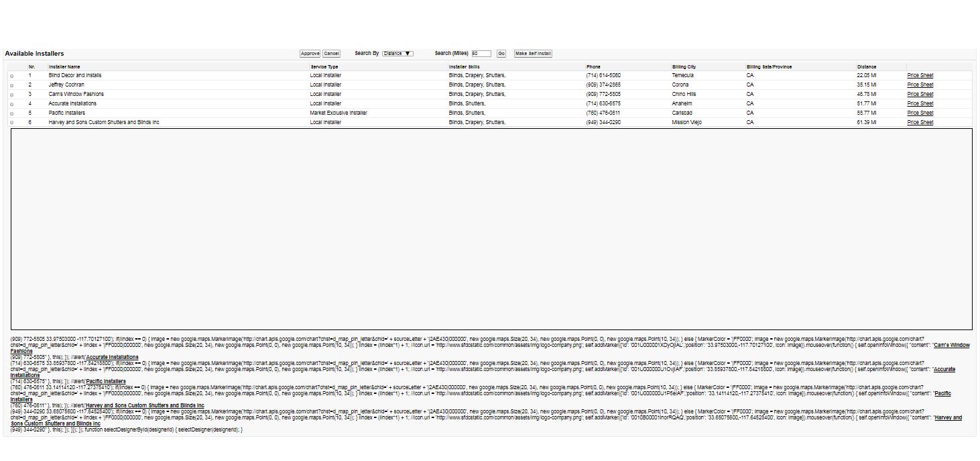
Task: Select the Jeffrey Cochran radio button
Action: coord(11,85)
